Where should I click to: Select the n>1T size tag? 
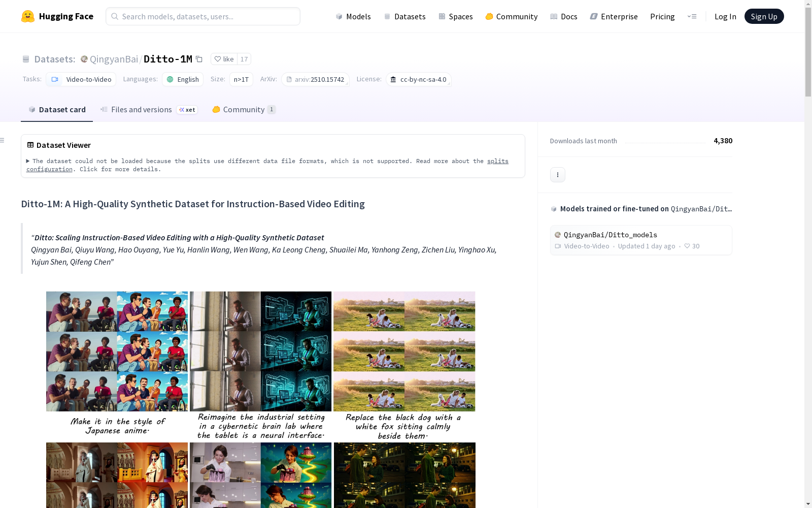click(241, 79)
